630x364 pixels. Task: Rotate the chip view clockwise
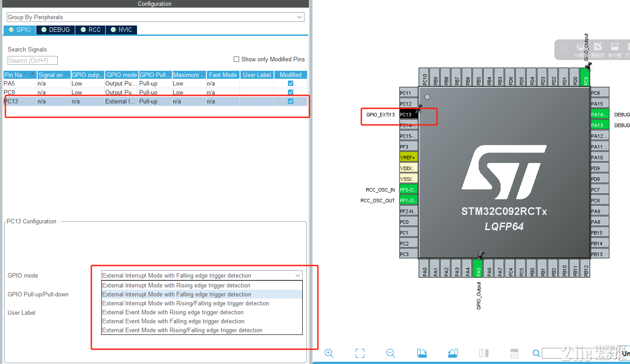tap(422, 353)
